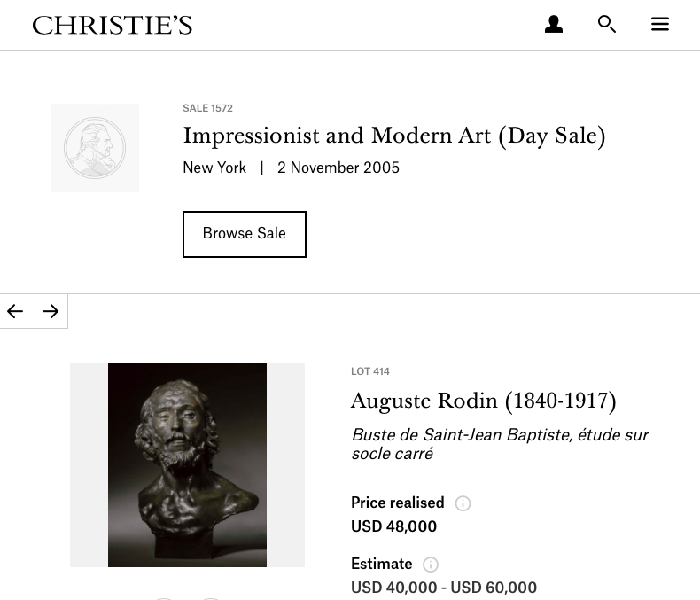This screenshot has height=600, width=700.
Task: Click the New York location text
Action: click(x=214, y=168)
